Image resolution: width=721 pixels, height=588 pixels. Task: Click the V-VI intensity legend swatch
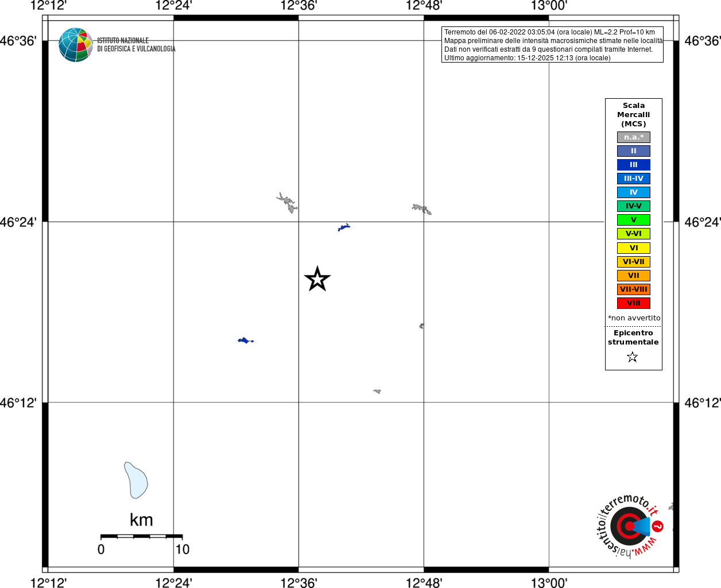[634, 234]
